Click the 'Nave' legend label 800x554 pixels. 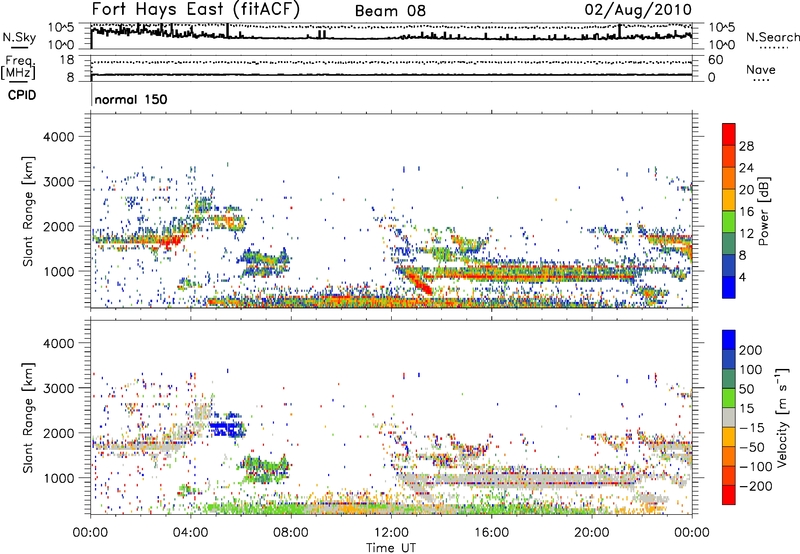click(x=761, y=70)
